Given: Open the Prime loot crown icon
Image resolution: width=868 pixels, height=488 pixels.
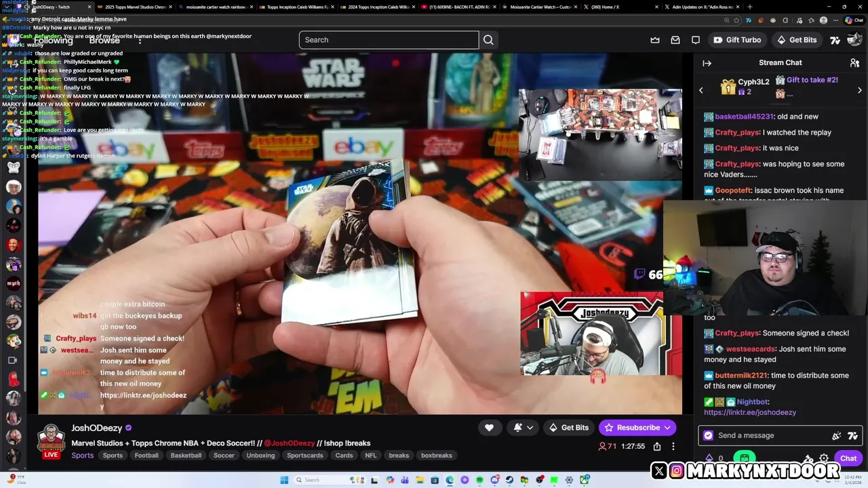Looking at the screenshot, I should 655,40.
